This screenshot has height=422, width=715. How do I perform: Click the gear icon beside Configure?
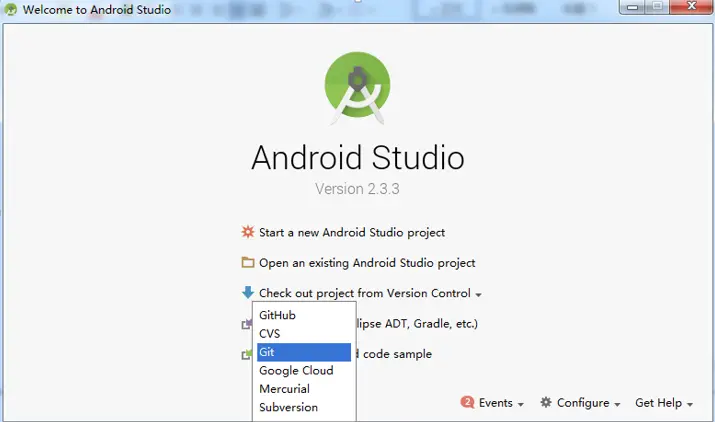click(x=546, y=402)
